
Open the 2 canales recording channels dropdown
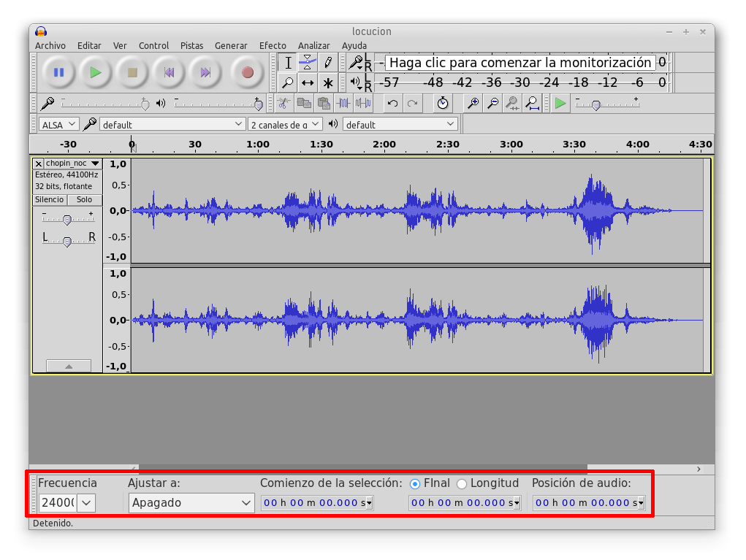[x=285, y=125]
